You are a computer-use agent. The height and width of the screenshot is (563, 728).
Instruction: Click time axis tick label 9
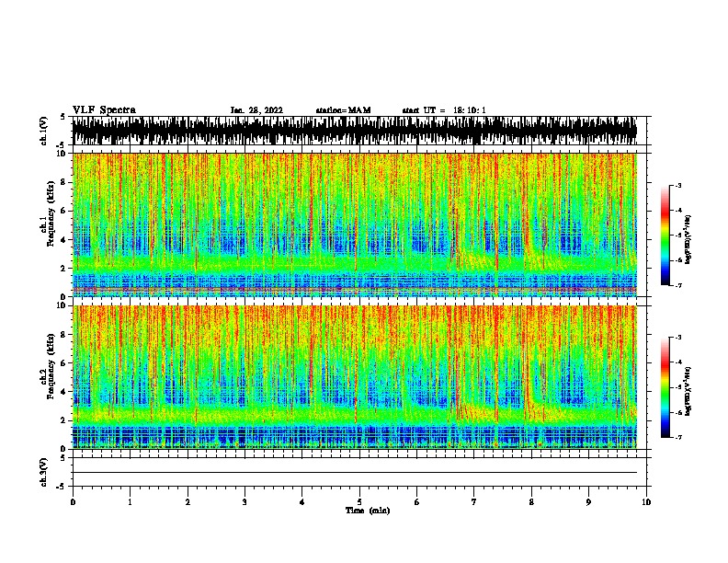(x=588, y=502)
